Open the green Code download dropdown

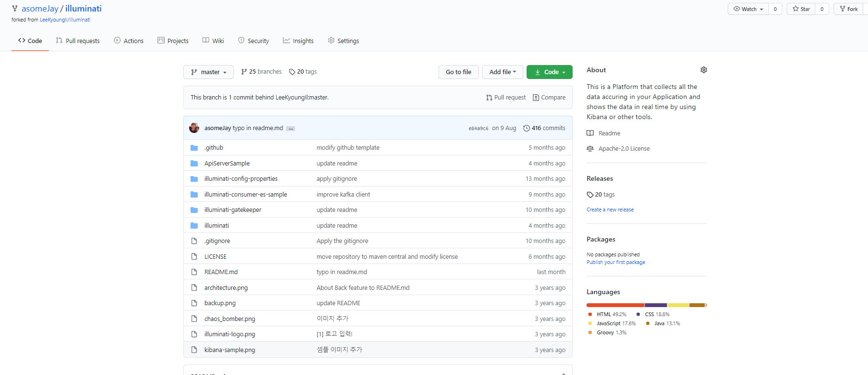550,72
